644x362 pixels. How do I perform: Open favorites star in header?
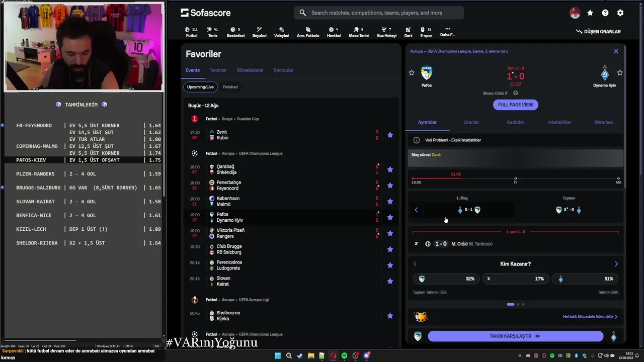[x=590, y=13]
